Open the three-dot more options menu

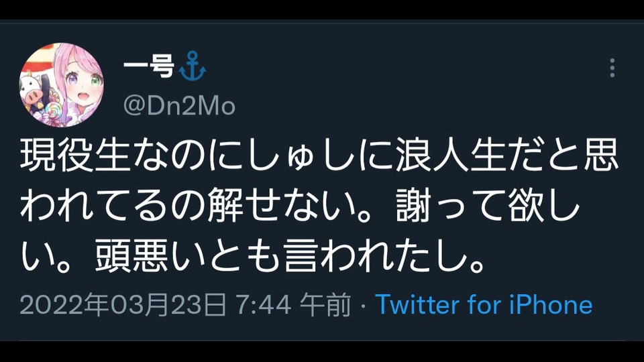pos(612,68)
